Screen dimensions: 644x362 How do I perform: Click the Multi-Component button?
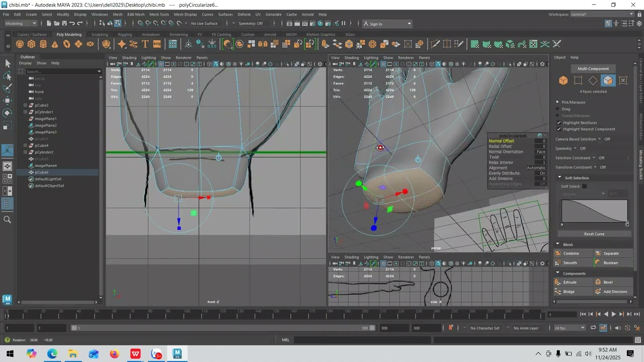(593, 69)
